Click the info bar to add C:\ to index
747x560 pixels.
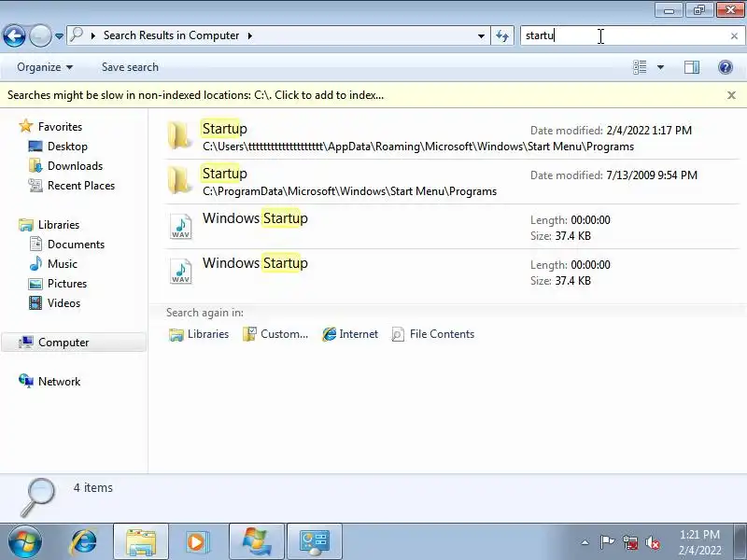[195, 95]
